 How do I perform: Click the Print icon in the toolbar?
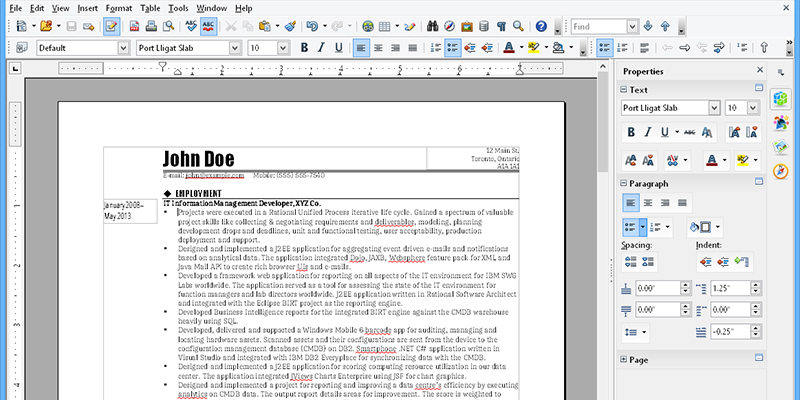tap(152, 26)
